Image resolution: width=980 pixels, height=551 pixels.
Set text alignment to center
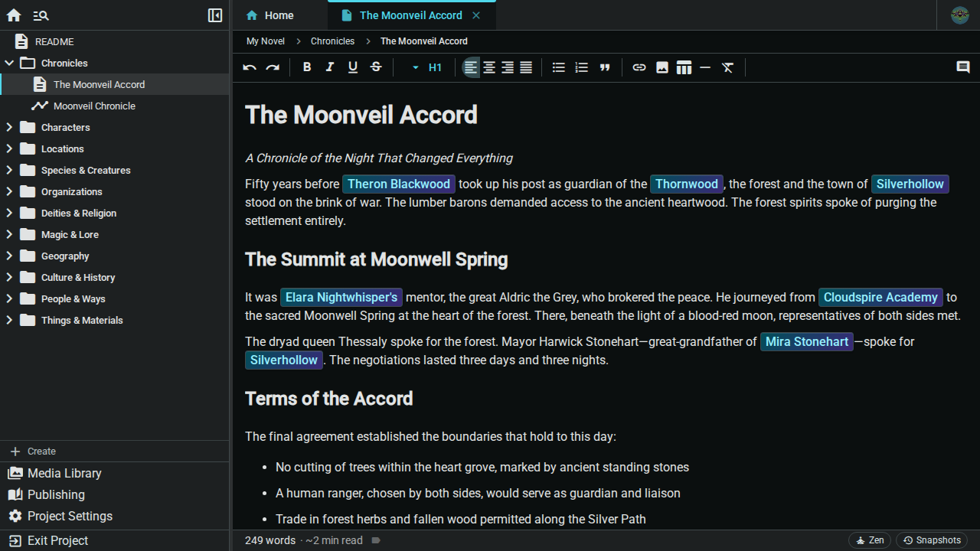click(489, 67)
